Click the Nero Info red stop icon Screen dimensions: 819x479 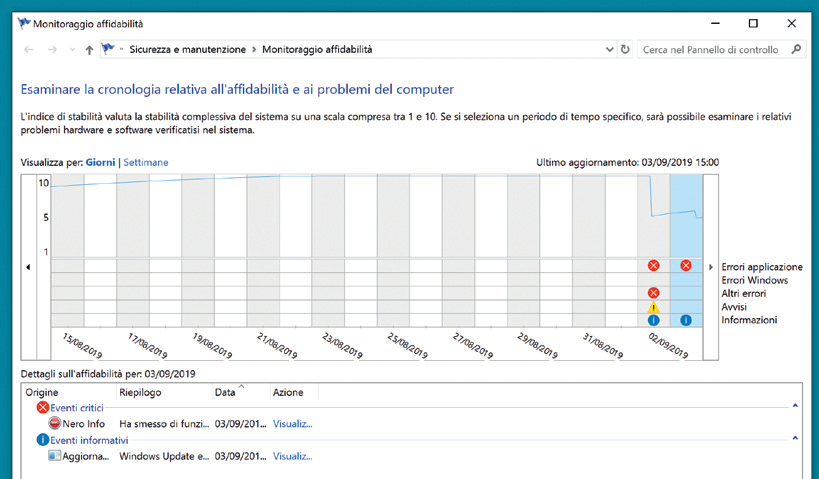pyautogui.click(x=54, y=423)
